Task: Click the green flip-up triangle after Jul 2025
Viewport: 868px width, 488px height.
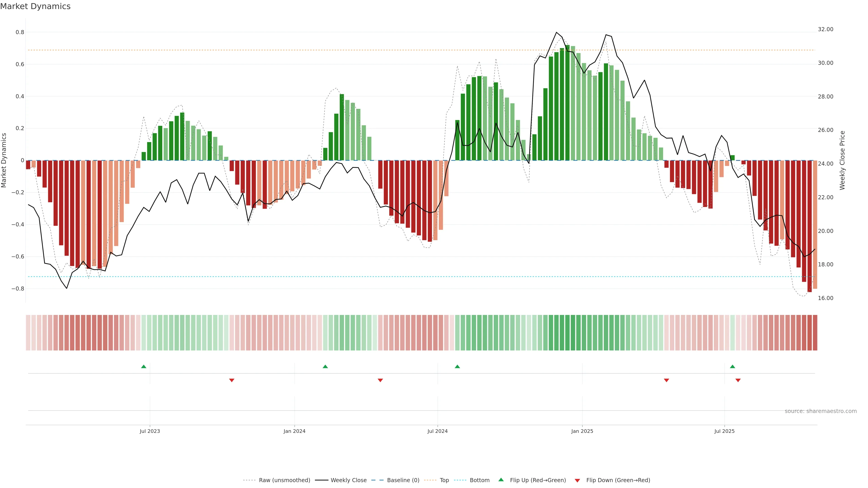Action: click(733, 366)
